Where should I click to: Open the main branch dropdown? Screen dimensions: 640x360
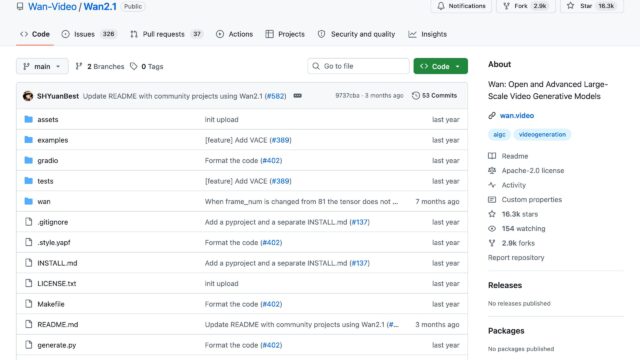pos(42,67)
